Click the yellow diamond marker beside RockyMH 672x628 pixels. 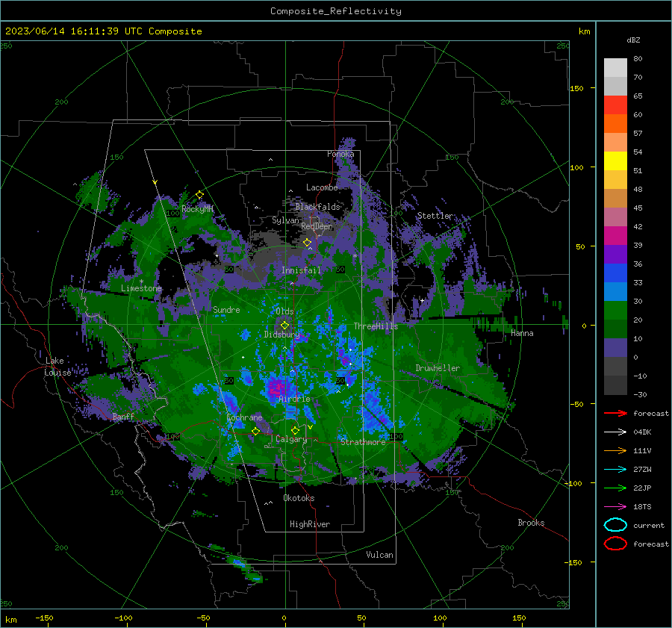[x=199, y=195]
